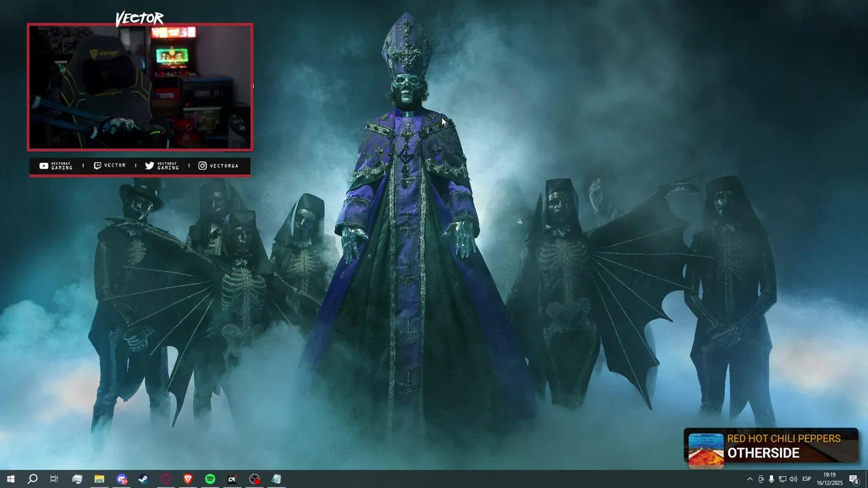
Task: Open the Windows Start menu
Action: (10, 479)
